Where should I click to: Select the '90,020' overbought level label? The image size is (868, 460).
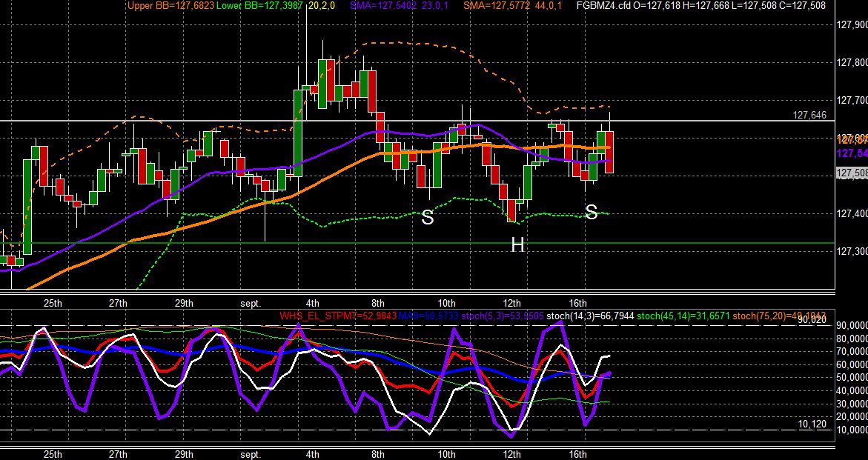(812, 319)
